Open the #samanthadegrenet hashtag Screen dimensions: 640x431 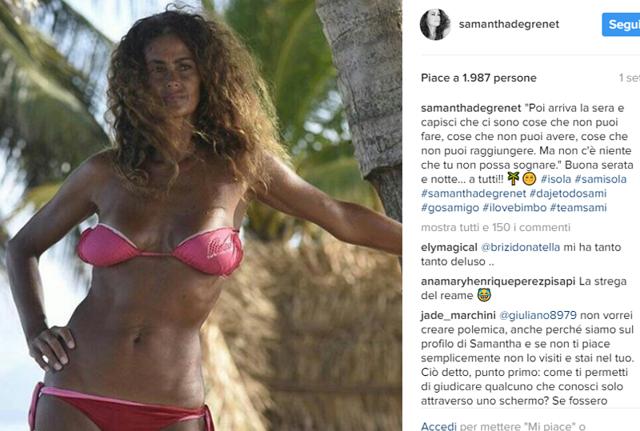click(473, 193)
